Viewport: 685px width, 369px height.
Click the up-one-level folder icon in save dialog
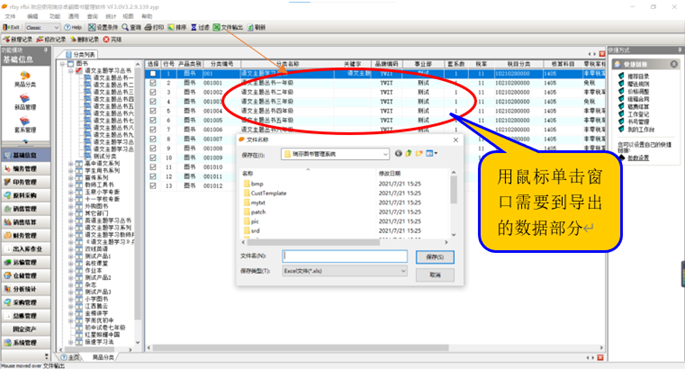[409, 153]
